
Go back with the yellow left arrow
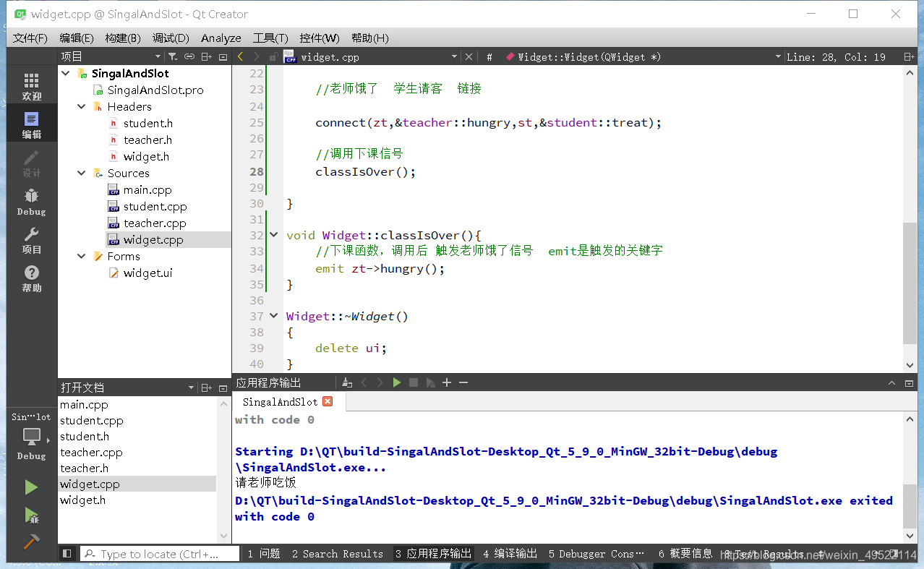coord(241,56)
